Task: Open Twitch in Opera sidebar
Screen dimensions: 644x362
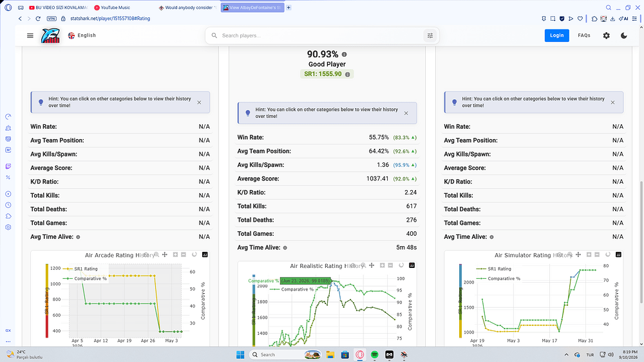Action: (x=8, y=166)
